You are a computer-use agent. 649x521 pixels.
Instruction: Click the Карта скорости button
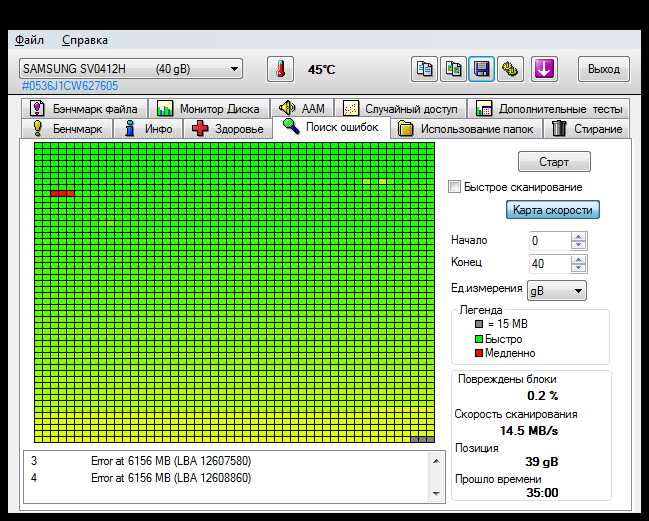point(553,210)
